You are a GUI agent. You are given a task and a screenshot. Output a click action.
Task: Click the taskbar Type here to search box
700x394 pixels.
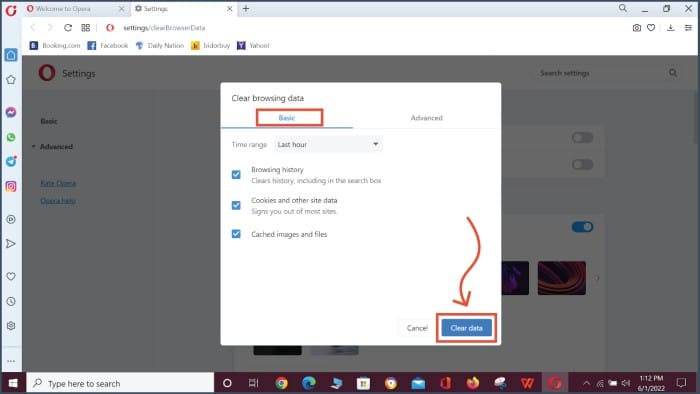(x=120, y=383)
